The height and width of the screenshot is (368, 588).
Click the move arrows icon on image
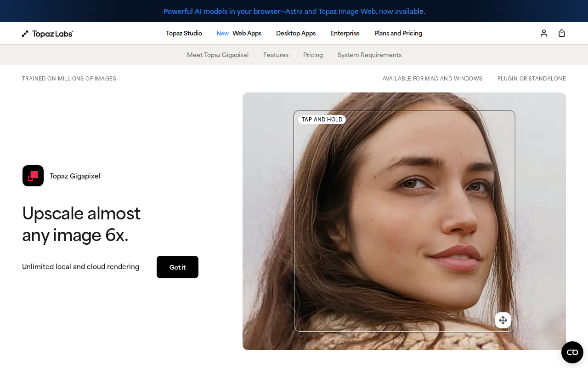tap(503, 320)
